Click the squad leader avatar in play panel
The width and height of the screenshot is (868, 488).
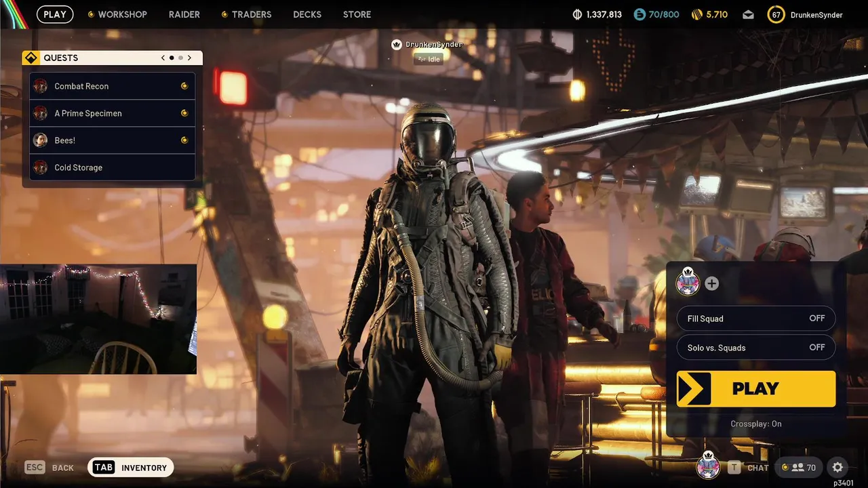[x=688, y=283]
